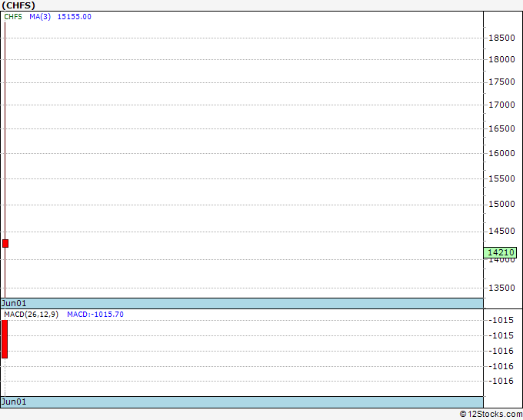Click the 17500 price axis label
The width and height of the screenshot is (523, 420).
[x=501, y=82]
